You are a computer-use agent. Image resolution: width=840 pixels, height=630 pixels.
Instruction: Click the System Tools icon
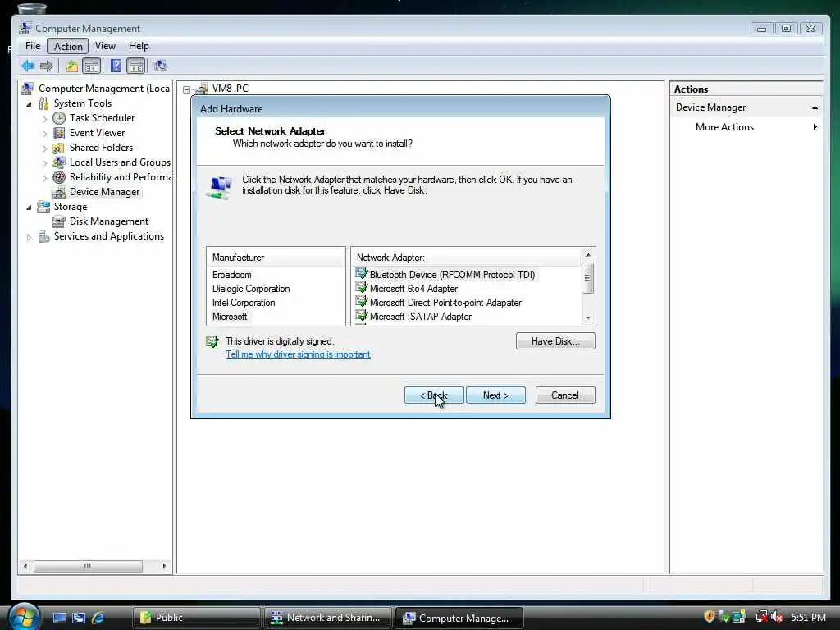tap(43, 103)
